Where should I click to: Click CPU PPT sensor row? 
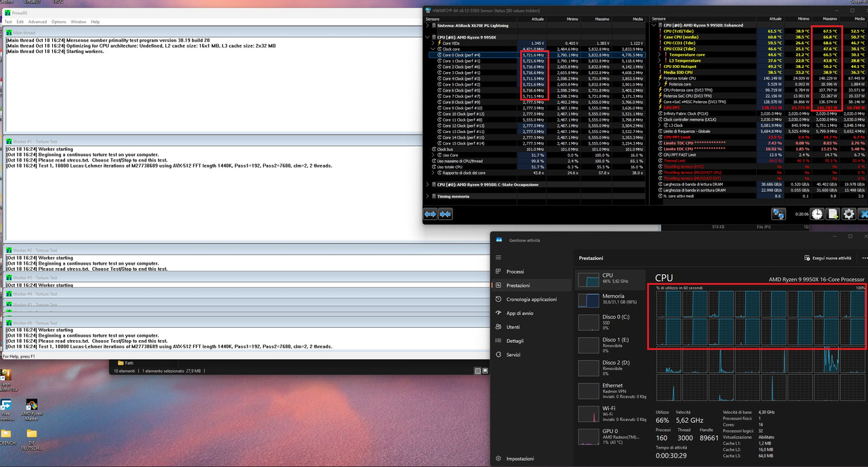click(759, 107)
